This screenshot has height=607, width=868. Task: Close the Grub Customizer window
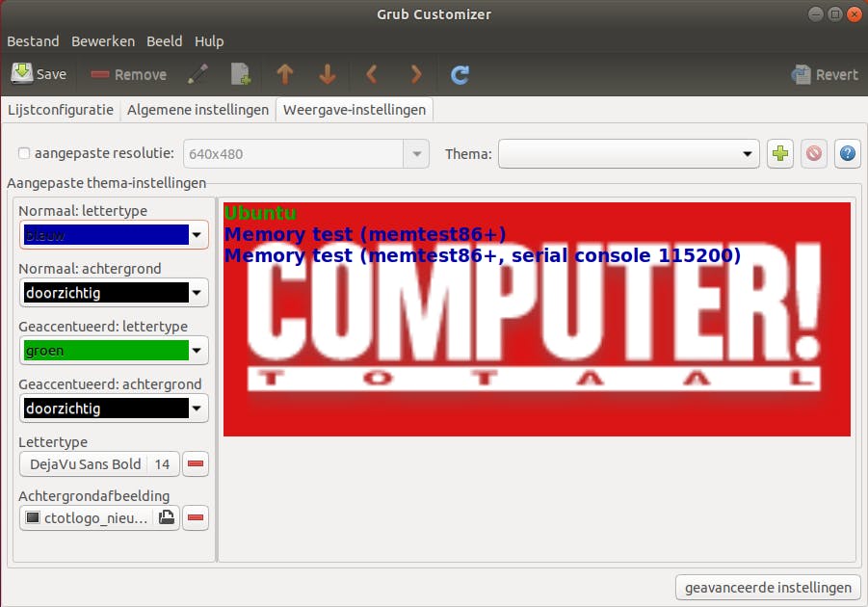855,13
